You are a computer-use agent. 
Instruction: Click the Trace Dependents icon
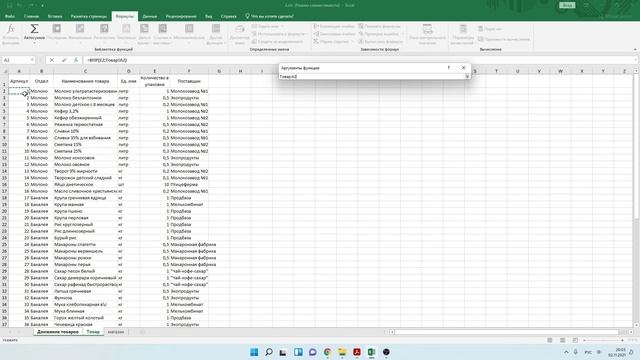tap(316, 34)
